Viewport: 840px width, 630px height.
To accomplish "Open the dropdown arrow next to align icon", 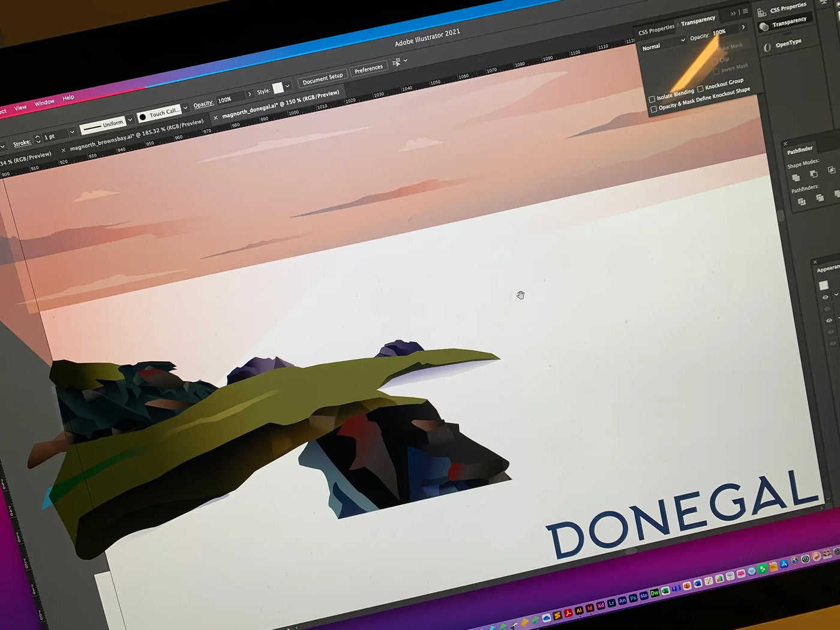I will coord(406,60).
